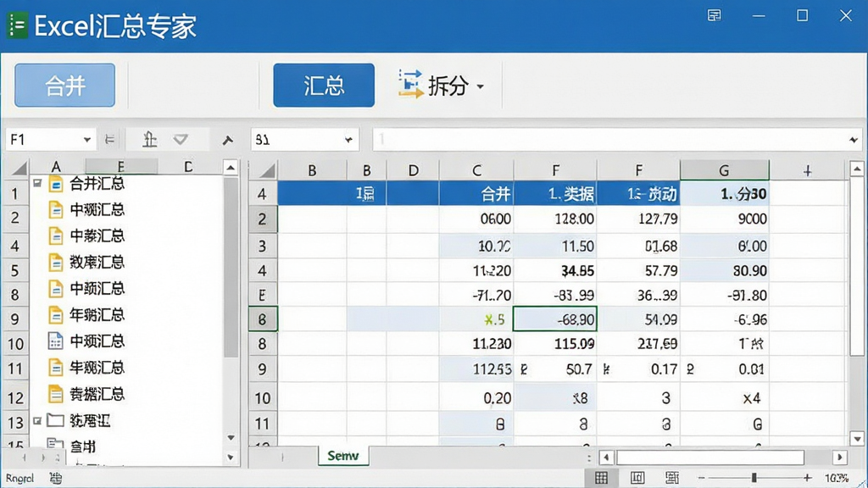Click the 合并 column header cell
Screen dimensions: 868x488
(x=476, y=194)
